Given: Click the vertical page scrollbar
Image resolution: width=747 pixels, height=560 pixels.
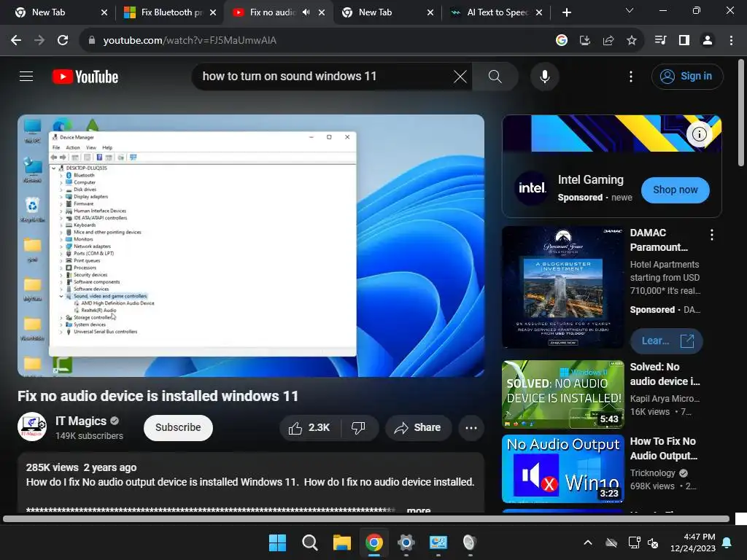Looking at the screenshot, I should click(x=741, y=112).
